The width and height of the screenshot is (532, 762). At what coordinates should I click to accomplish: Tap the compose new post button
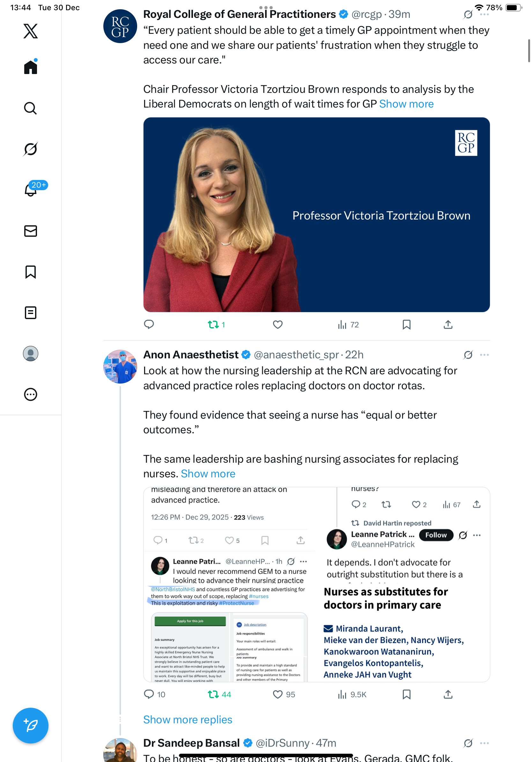click(31, 726)
